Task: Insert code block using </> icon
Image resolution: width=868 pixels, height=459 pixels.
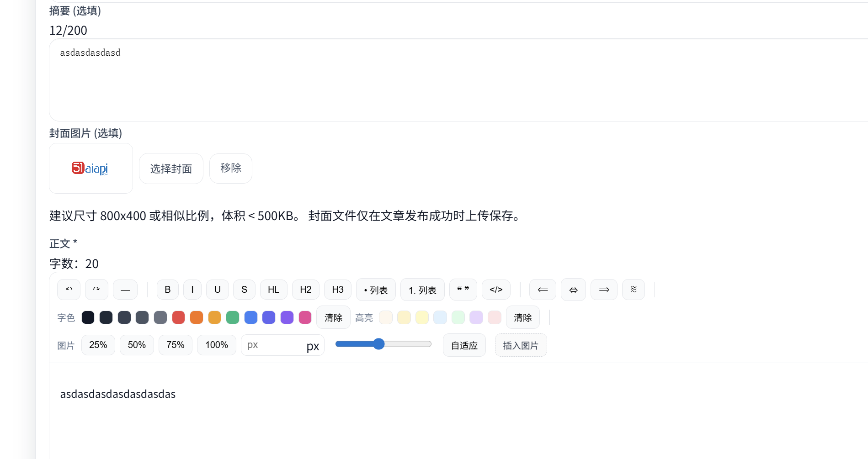Action: click(496, 290)
